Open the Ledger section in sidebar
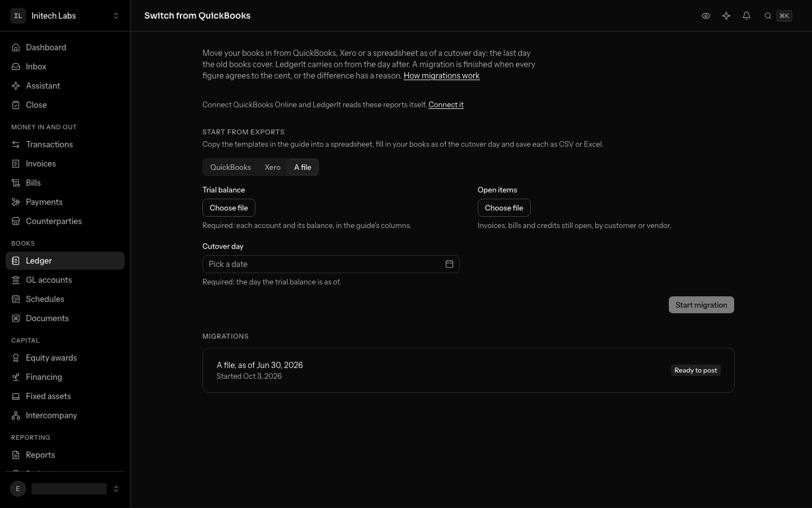Image resolution: width=812 pixels, height=508 pixels. pyautogui.click(x=65, y=261)
